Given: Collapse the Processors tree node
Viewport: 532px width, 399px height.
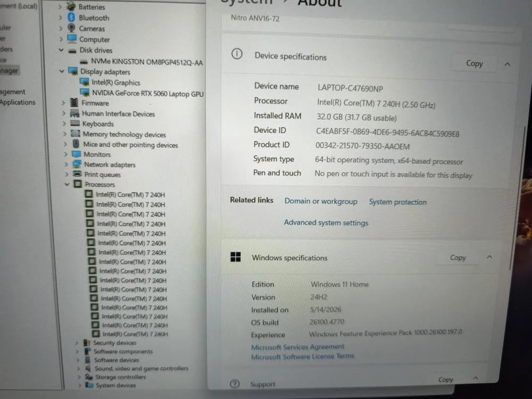Looking at the screenshot, I should tap(67, 184).
